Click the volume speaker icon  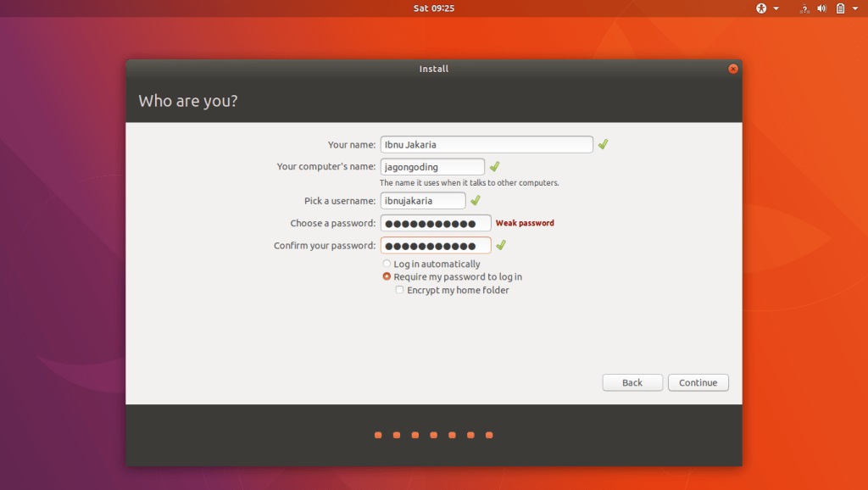(821, 8)
